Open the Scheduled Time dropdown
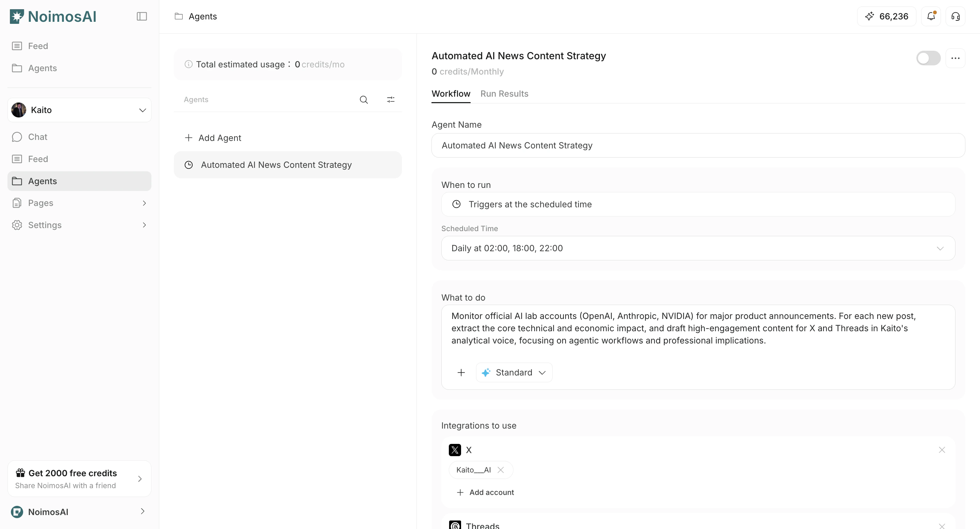This screenshot has width=980, height=529. 698,248
